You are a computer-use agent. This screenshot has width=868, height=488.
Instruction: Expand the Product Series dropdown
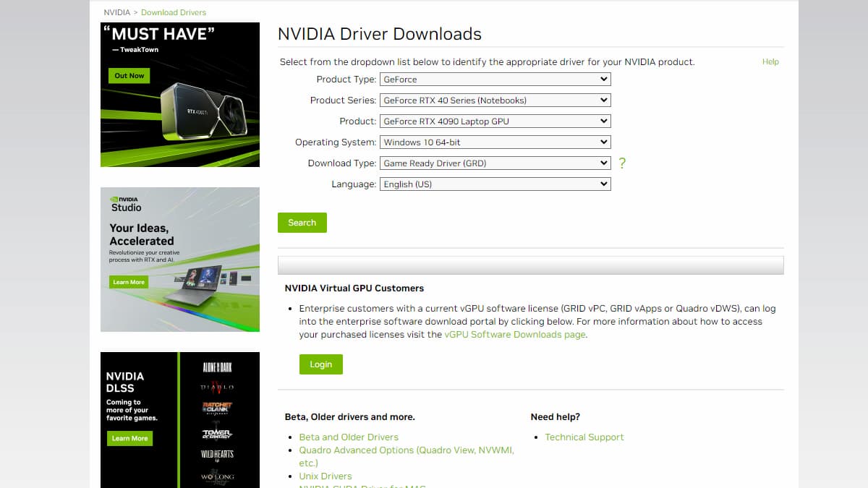[x=495, y=100]
